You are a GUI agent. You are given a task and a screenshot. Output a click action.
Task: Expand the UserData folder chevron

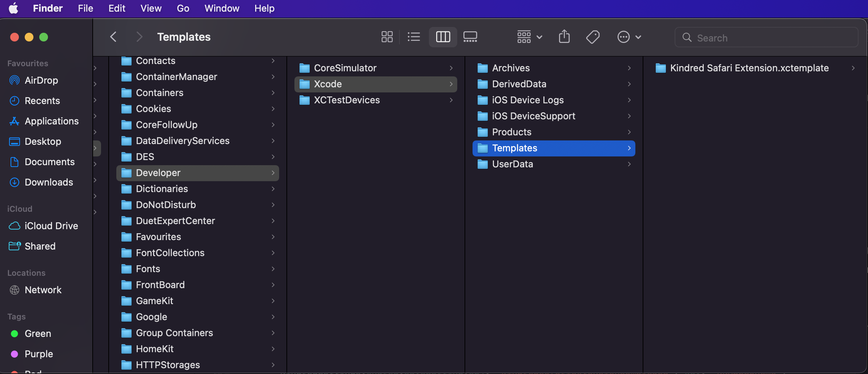coord(629,164)
